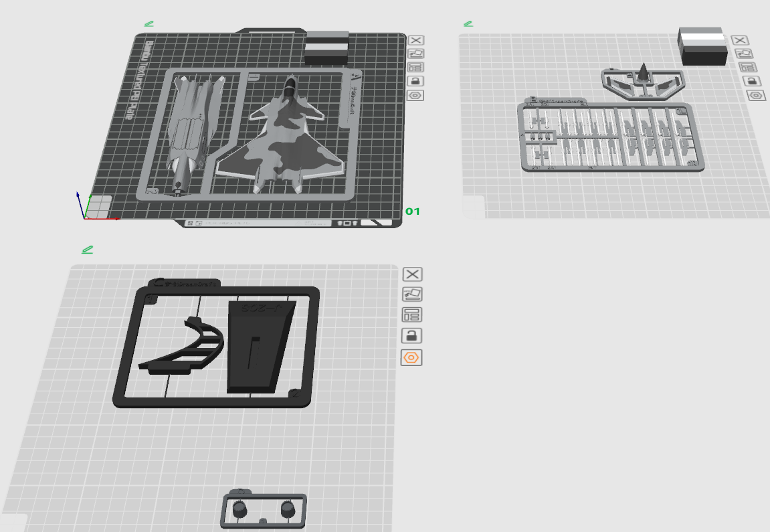Select the prime tower on the sprue plate
770x532 pixels.
[x=702, y=46]
